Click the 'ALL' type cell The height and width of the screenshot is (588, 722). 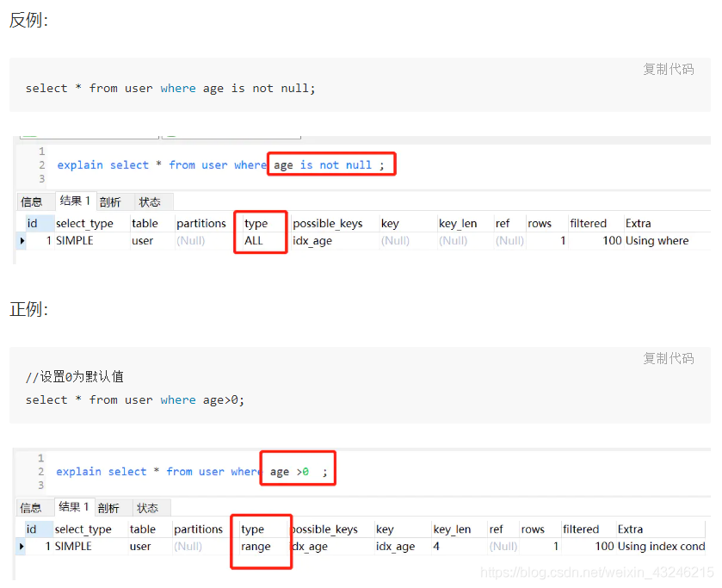pyautogui.click(x=254, y=240)
